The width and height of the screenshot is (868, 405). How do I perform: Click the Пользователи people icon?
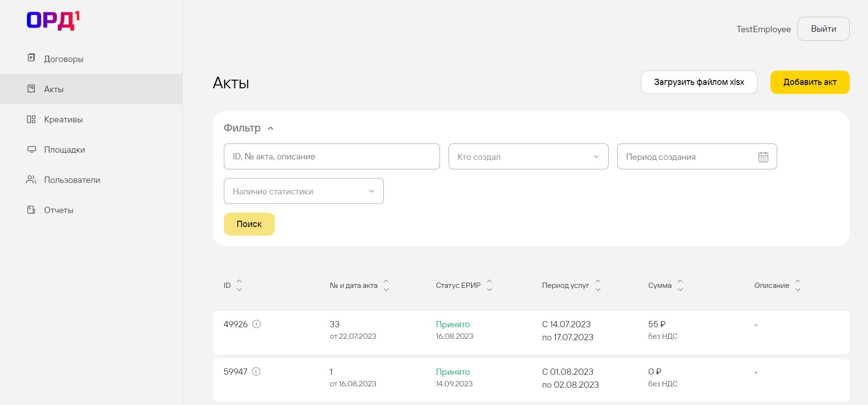pyautogui.click(x=31, y=179)
